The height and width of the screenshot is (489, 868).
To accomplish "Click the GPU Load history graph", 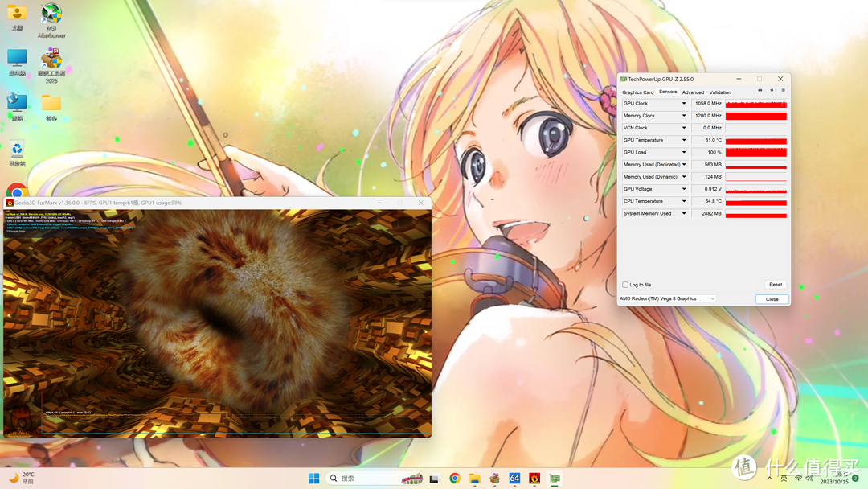I will click(x=756, y=152).
